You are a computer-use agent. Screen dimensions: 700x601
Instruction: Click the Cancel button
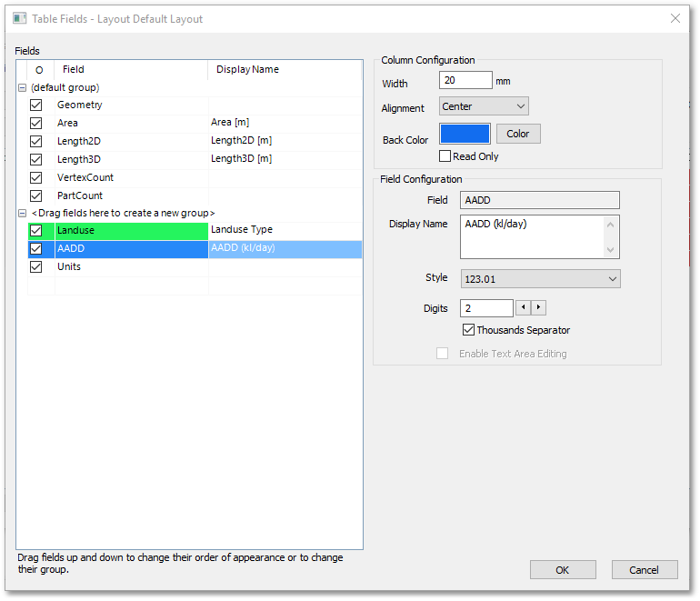[x=645, y=570]
